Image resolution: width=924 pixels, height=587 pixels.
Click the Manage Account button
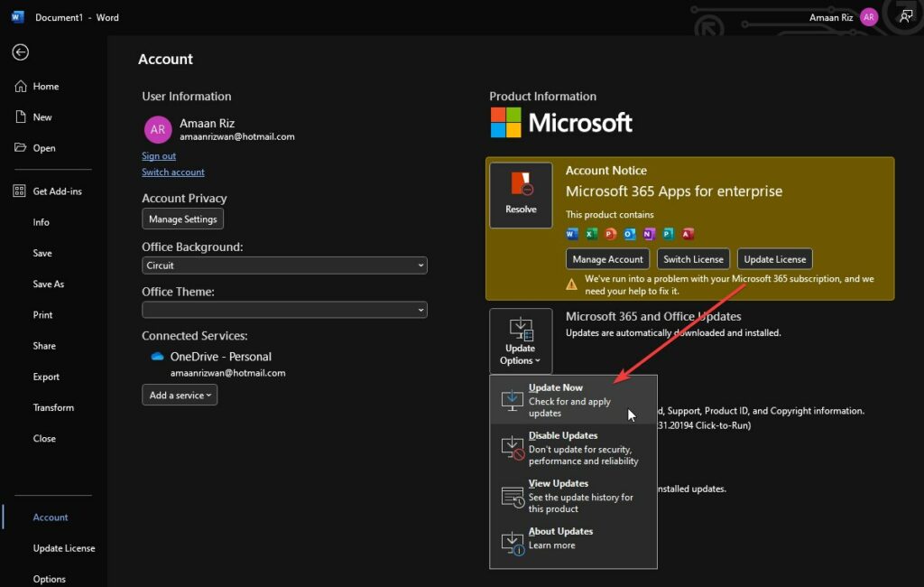coord(607,259)
